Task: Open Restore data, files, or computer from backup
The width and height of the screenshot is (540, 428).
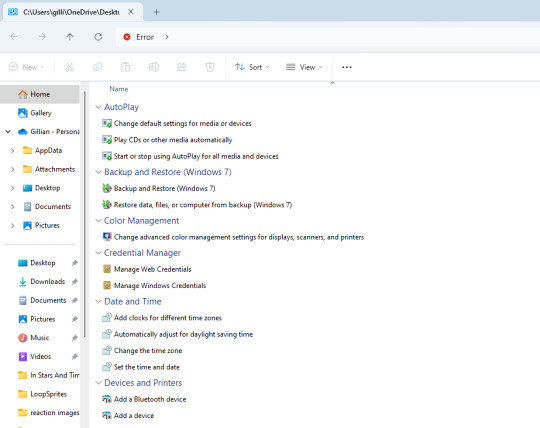Action: pos(197,205)
